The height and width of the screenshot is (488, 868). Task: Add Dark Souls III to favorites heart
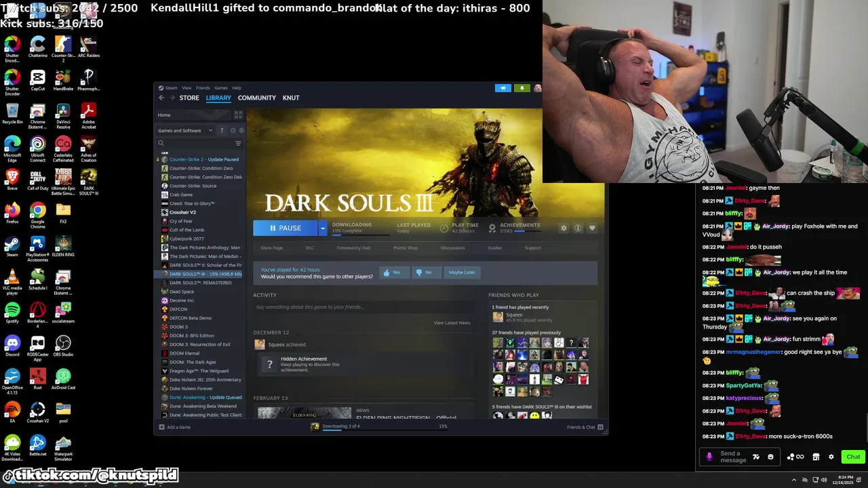pyautogui.click(x=592, y=228)
